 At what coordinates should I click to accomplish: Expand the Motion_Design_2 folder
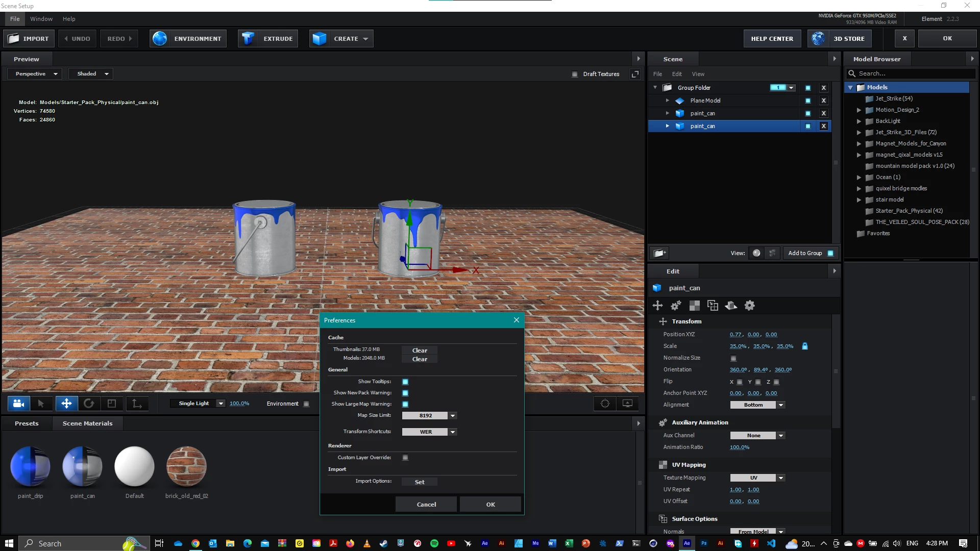859,110
